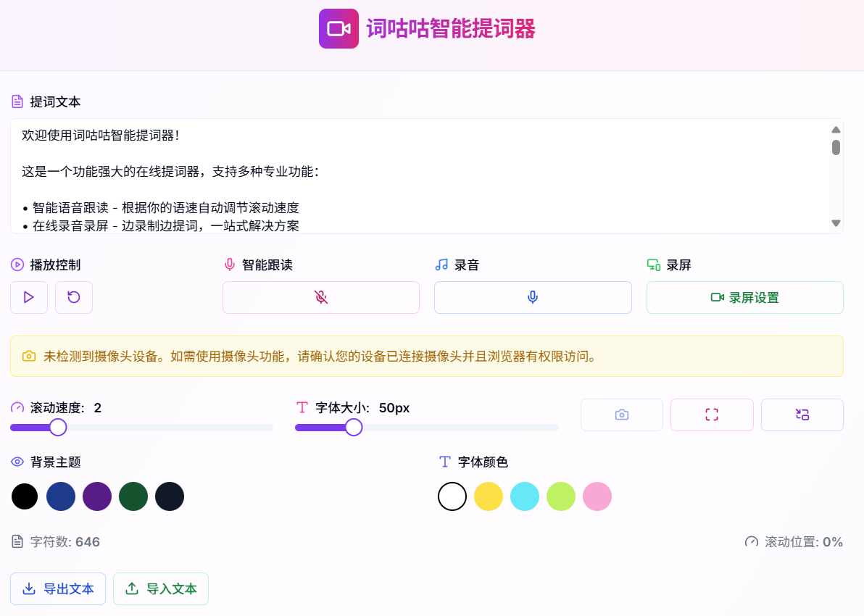Click the text area scrollbar thumb
864x616 pixels.
pyautogui.click(x=836, y=147)
